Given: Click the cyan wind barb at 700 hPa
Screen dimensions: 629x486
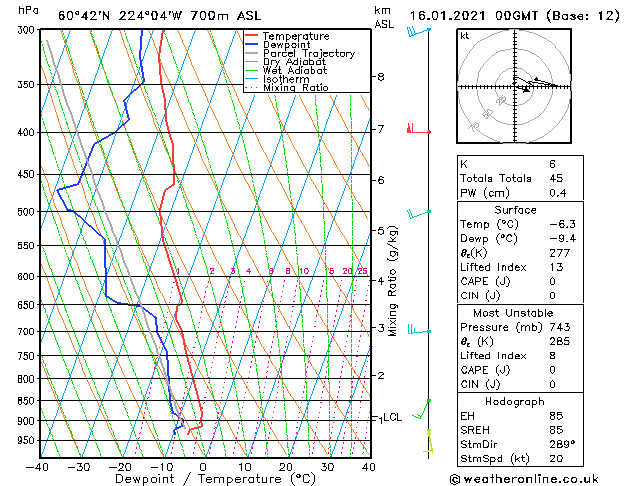Looking at the screenshot, I should (419, 330).
